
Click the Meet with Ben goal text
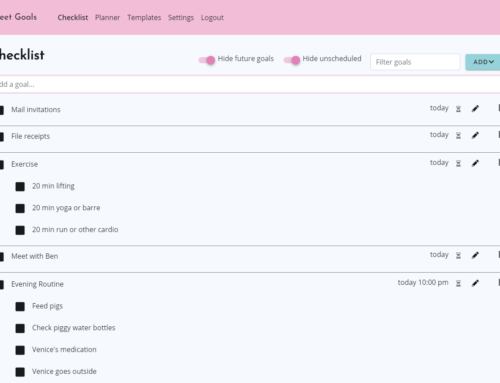point(35,256)
